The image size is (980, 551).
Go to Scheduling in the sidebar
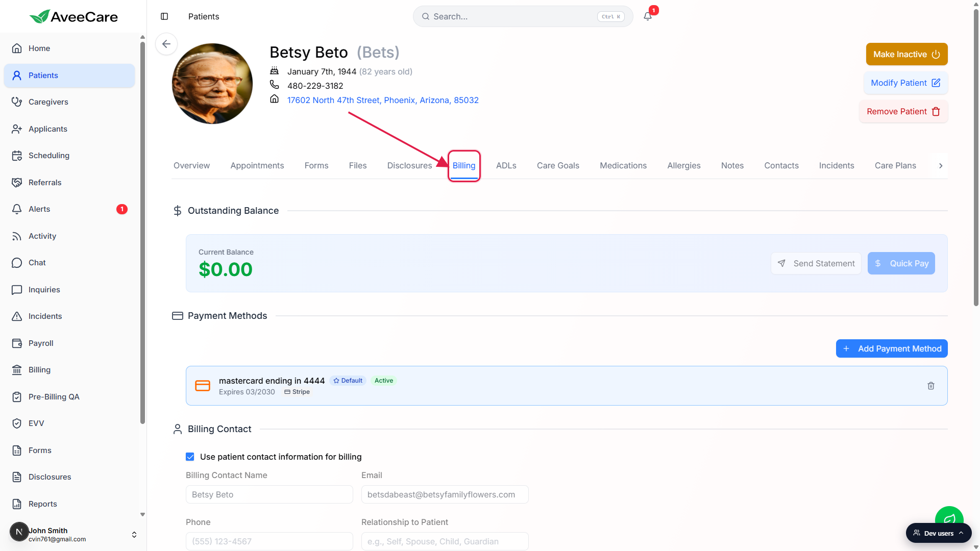[69, 156]
